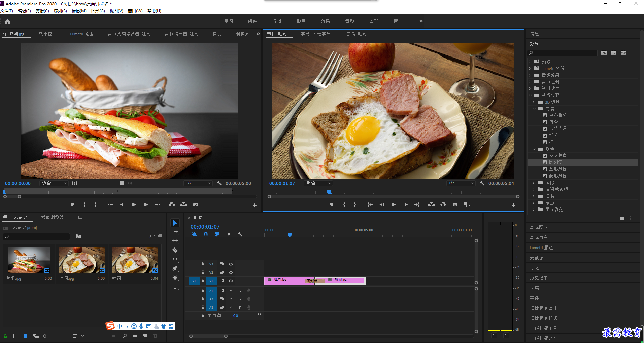Viewport: 644px width, 343px height.
Task: Click New Item icon in Project panel
Action: (145, 336)
